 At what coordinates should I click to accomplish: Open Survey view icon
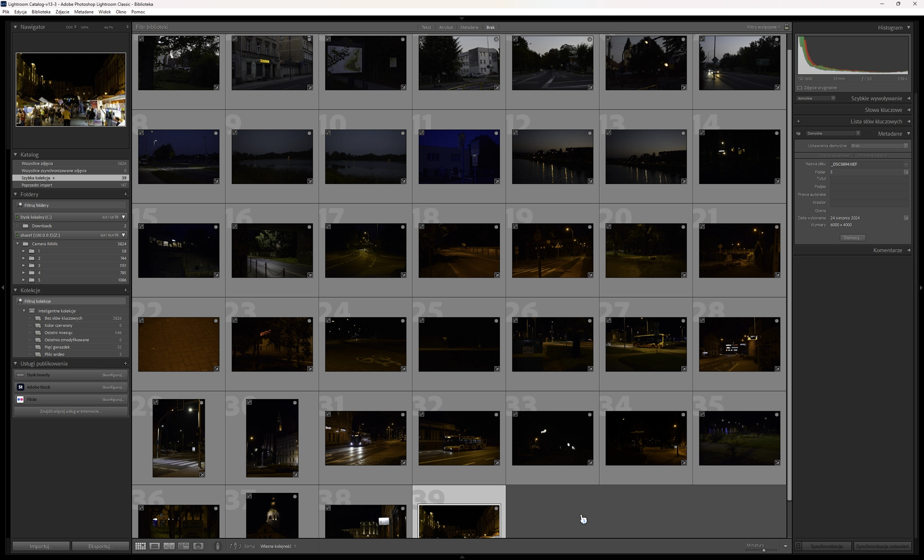tap(184, 546)
